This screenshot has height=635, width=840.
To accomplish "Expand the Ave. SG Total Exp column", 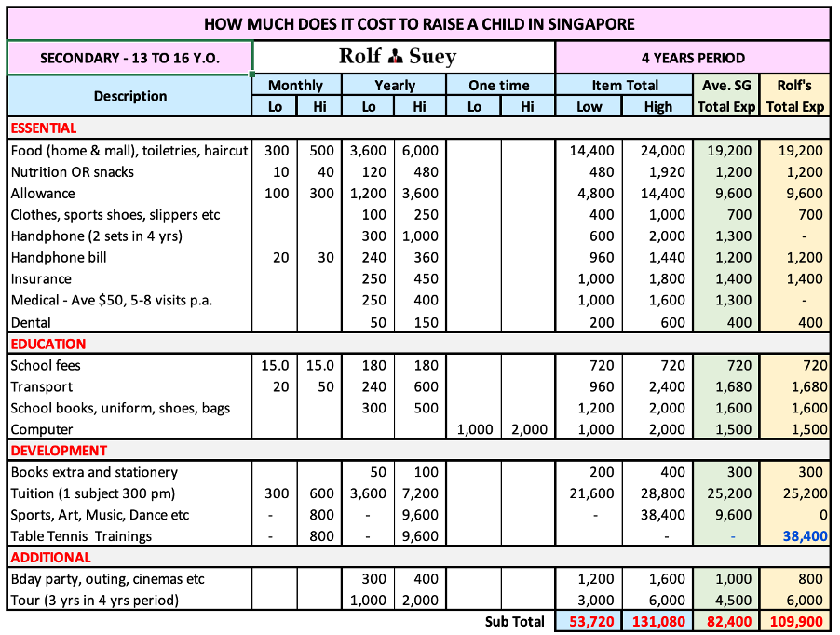I will point(725,96).
